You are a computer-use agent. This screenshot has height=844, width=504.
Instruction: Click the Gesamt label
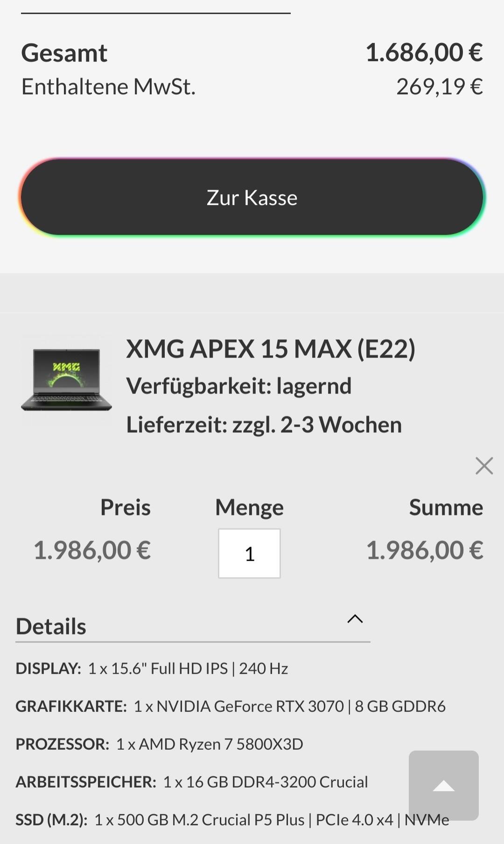(64, 53)
